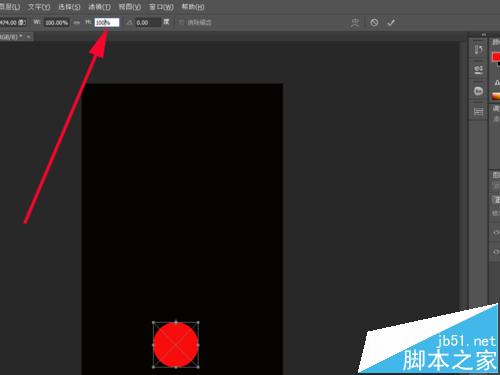
Task: Click the rotation angle 0.00 field
Action: click(148, 23)
